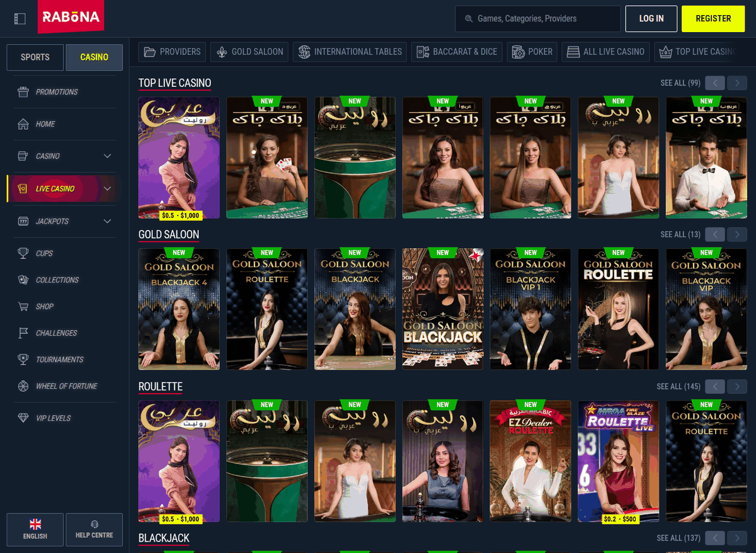Screen dimensions: 756x553
Task: Click the Roulette section heading
Action: click(x=161, y=386)
